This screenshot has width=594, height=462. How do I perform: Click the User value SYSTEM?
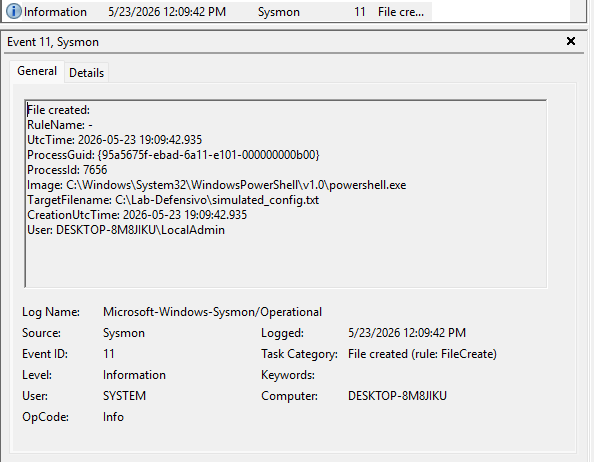pos(124,396)
